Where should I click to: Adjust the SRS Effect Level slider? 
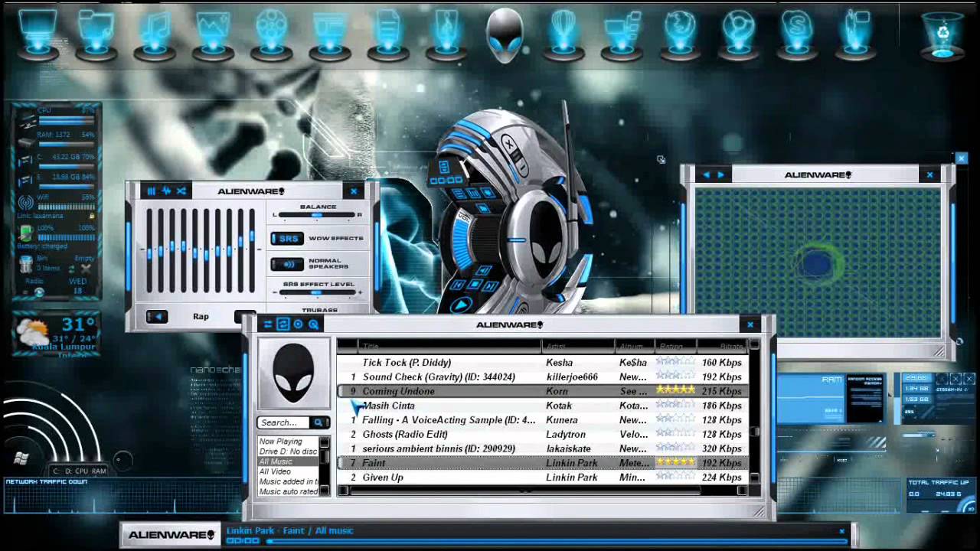click(318, 292)
